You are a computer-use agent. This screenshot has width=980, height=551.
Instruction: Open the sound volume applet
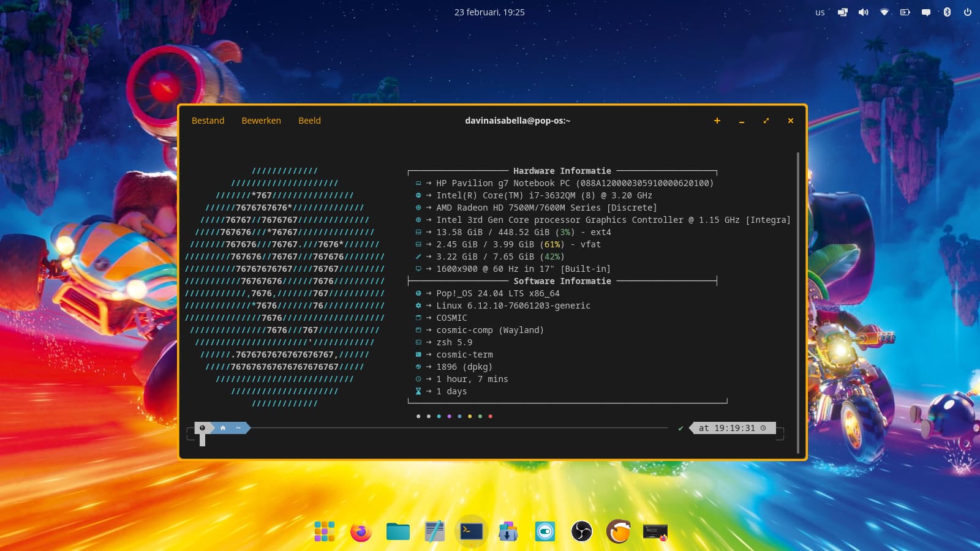864,12
